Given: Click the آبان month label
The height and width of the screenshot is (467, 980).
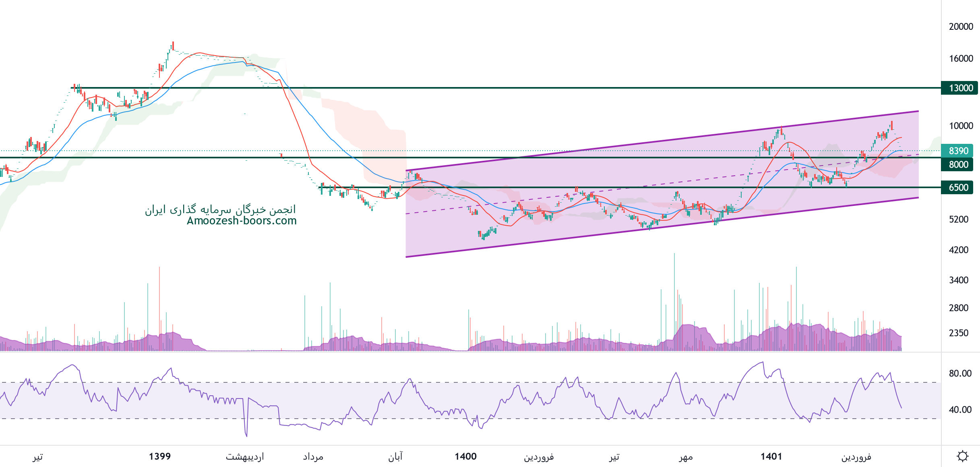Looking at the screenshot, I should tap(395, 457).
